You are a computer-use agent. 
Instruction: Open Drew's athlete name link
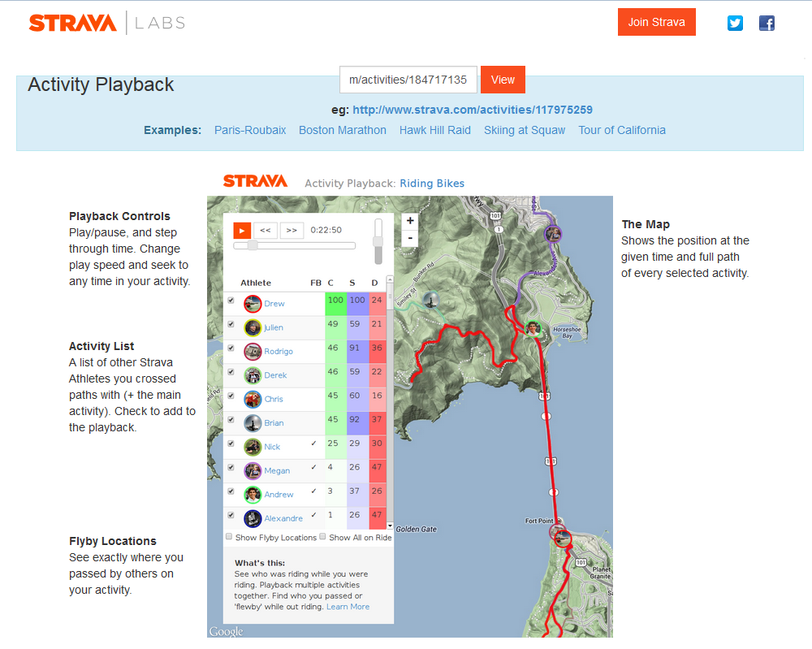pyautogui.click(x=274, y=304)
